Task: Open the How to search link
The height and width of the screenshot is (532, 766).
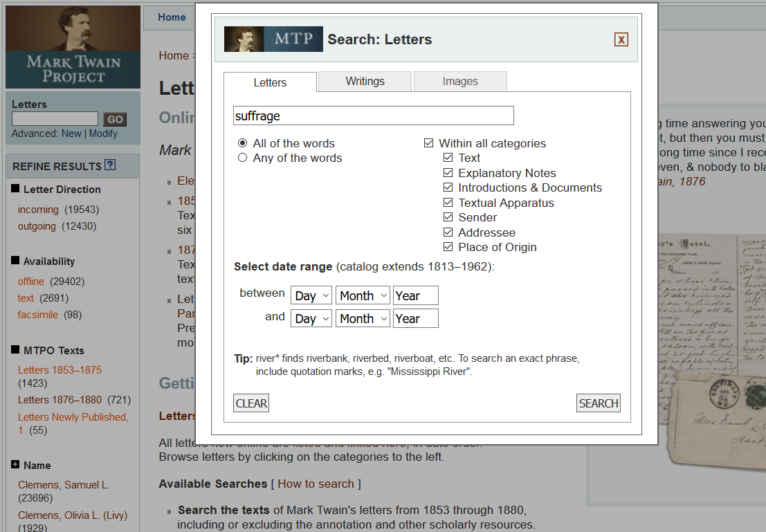Action: [x=316, y=484]
